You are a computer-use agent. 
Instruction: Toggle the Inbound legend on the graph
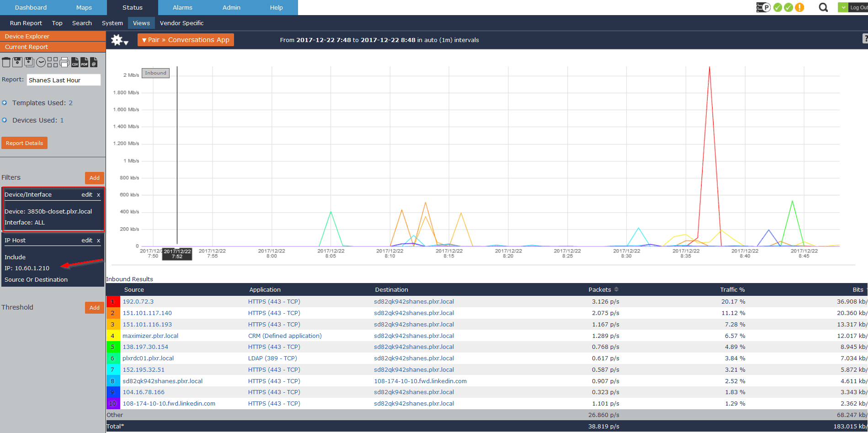(x=155, y=73)
